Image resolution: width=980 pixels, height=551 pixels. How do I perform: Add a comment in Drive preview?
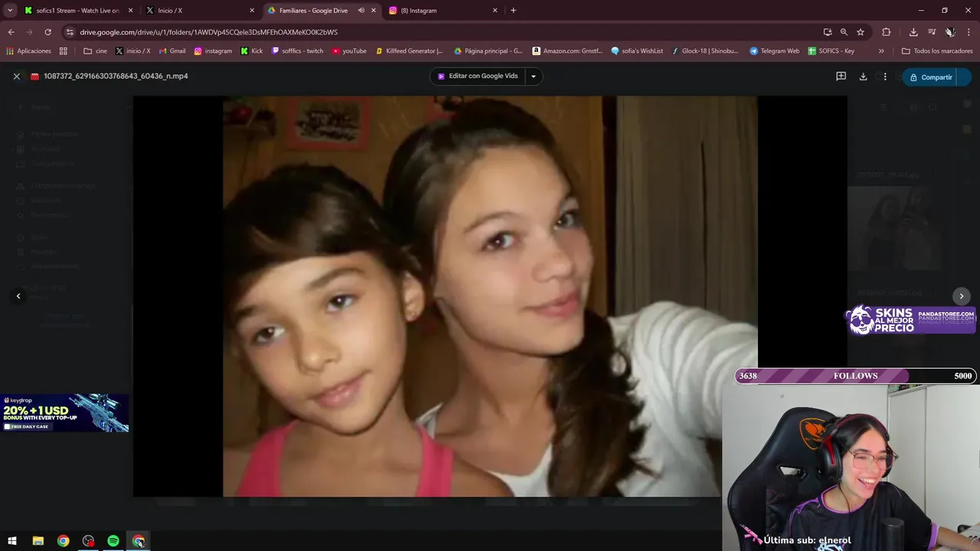pos(841,77)
